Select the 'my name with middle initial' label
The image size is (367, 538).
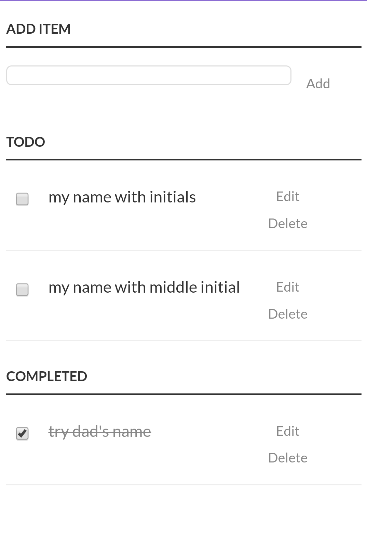click(x=144, y=288)
